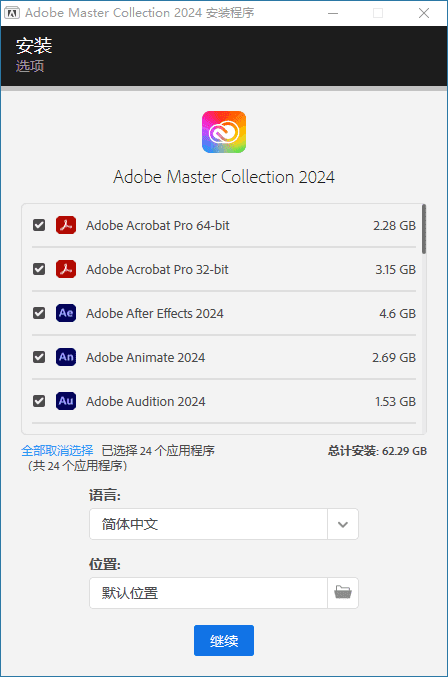
Task: Uncheck Adobe Acrobat Pro 64-bit checkbox
Action: [39, 225]
